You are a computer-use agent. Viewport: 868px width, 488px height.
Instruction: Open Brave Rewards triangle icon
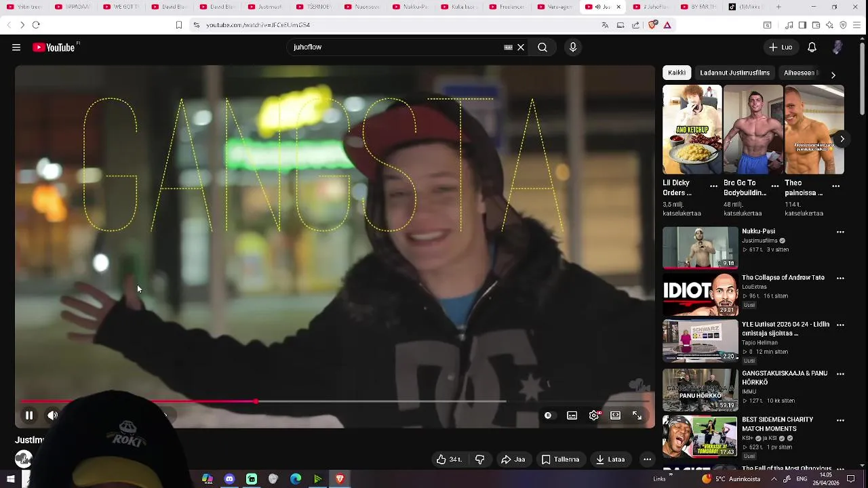667,25
